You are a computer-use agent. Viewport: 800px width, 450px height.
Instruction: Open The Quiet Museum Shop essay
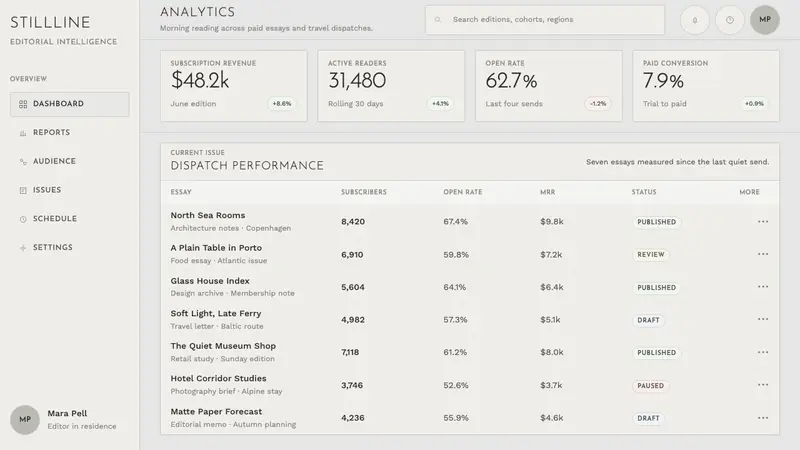(223, 346)
